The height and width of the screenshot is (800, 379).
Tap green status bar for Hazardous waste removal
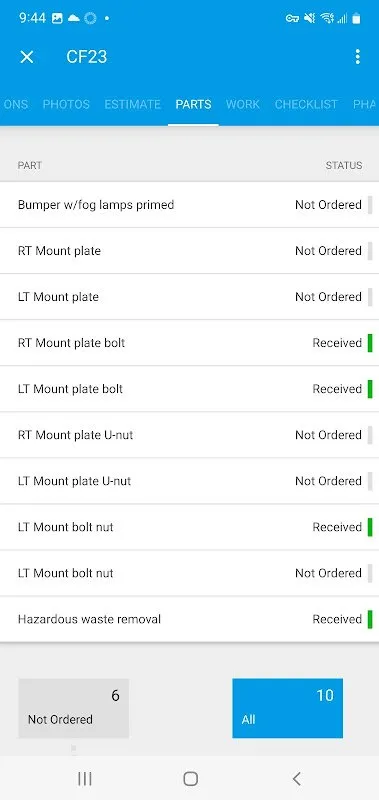pyautogui.click(x=370, y=619)
